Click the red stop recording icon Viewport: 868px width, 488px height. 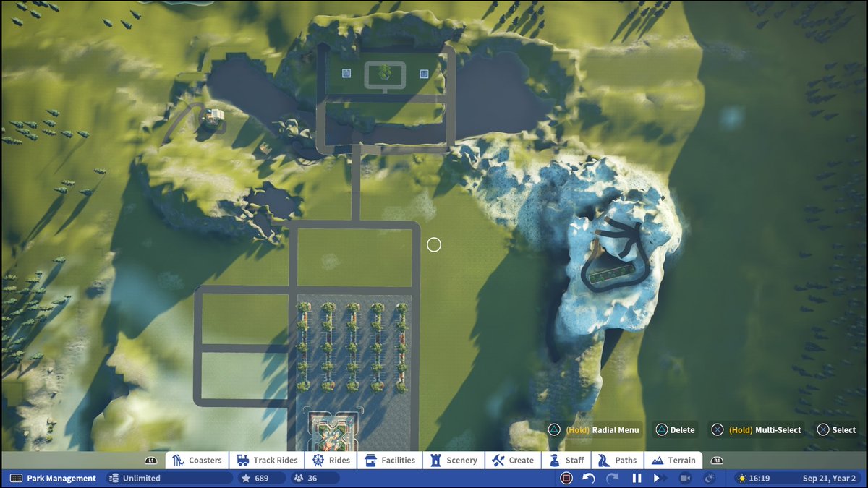[566, 478]
